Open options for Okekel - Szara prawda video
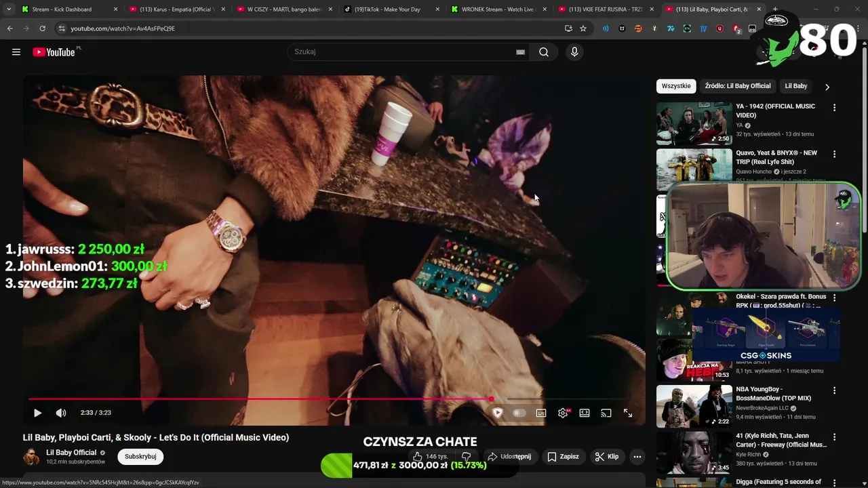The width and height of the screenshot is (868, 488). (x=834, y=298)
